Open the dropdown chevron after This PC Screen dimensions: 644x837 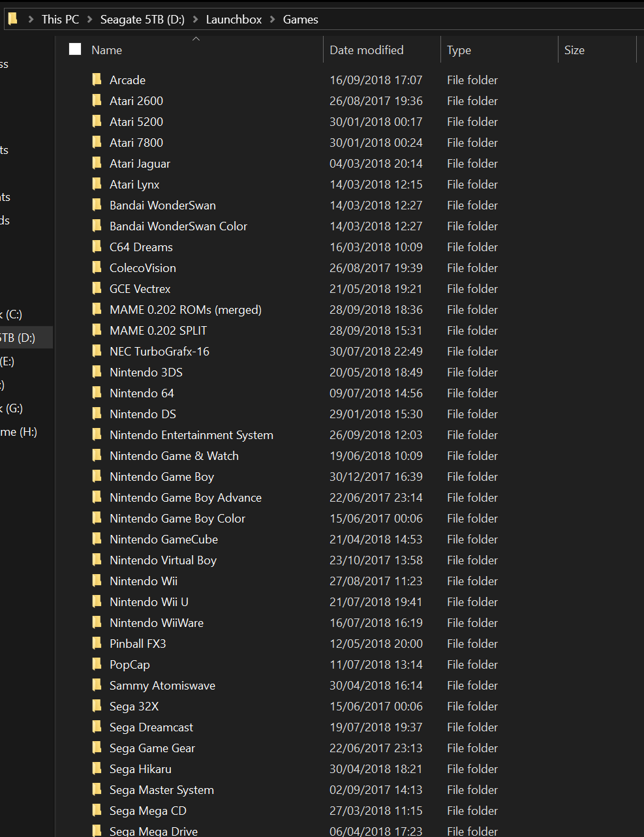(x=90, y=20)
